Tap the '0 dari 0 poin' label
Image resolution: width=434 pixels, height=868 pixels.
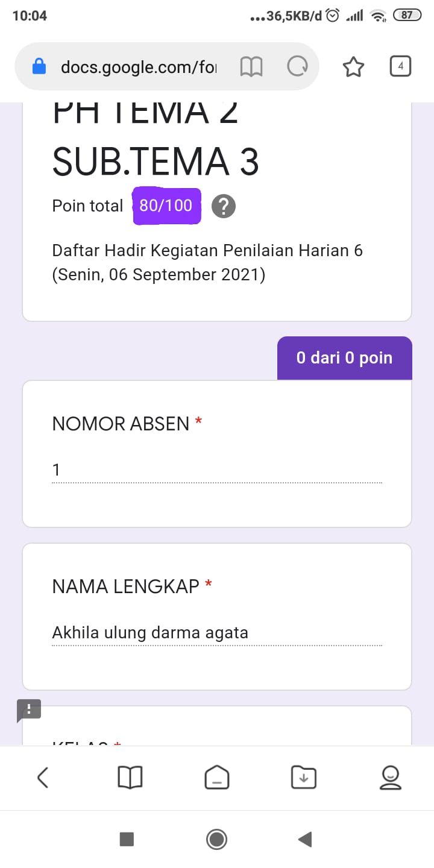(x=344, y=358)
